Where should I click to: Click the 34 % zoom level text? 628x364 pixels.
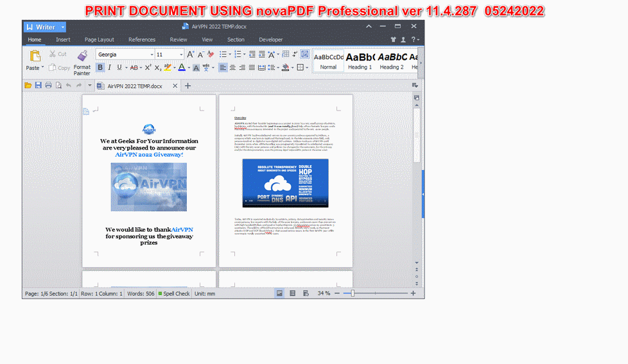pos(324,293)
